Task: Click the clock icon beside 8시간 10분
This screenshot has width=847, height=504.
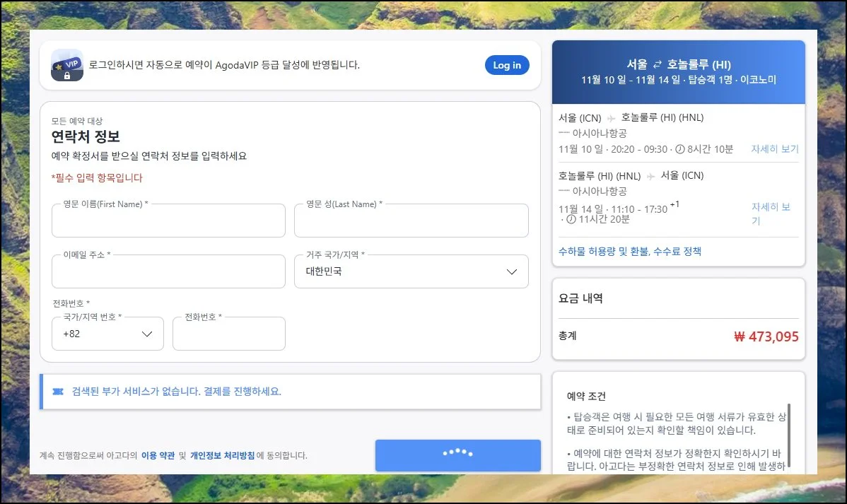Action: [x=680, y=150]
